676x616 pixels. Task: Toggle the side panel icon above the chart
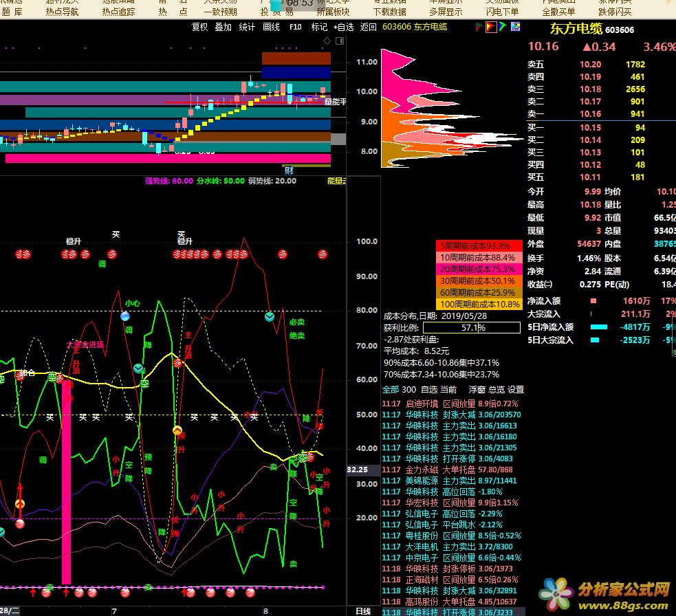tap(340, 41)
